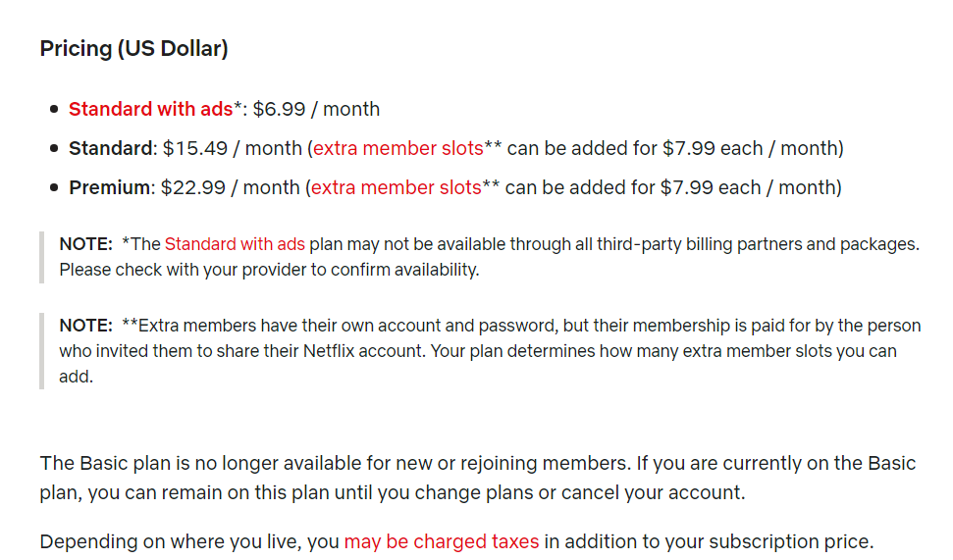953x560 pixels.
Task: Click the NOTE label about third-party billing partners
Action: click(x=85, y=244)
